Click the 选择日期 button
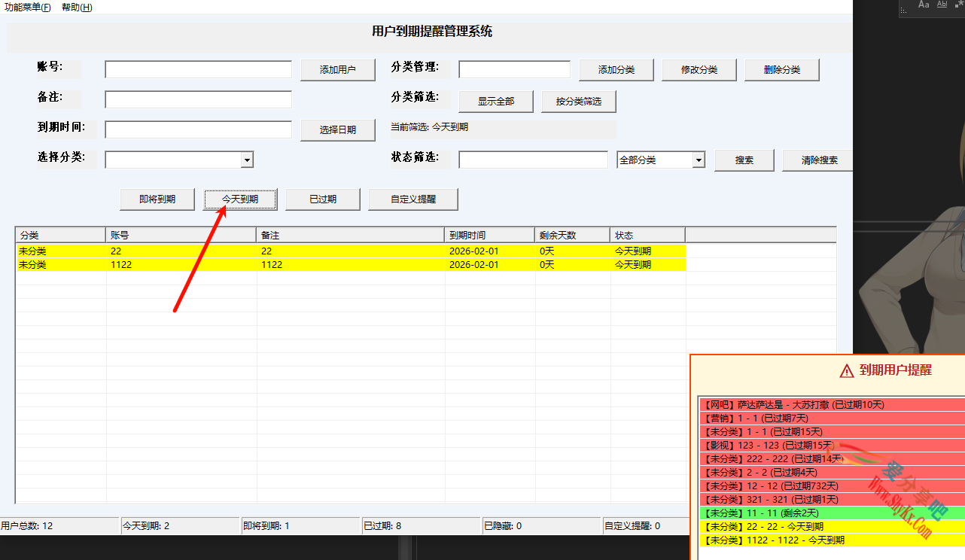 click(x=337, y=129)
